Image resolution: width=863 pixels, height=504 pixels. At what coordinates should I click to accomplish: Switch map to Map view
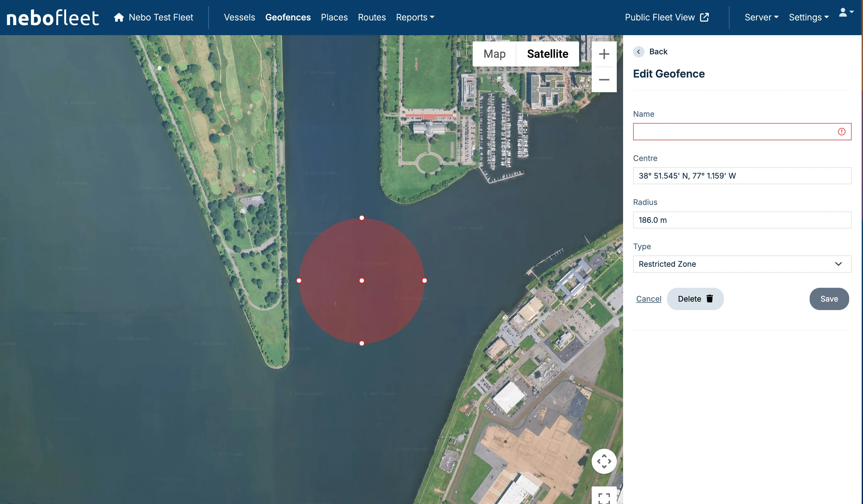click(494, 54)
